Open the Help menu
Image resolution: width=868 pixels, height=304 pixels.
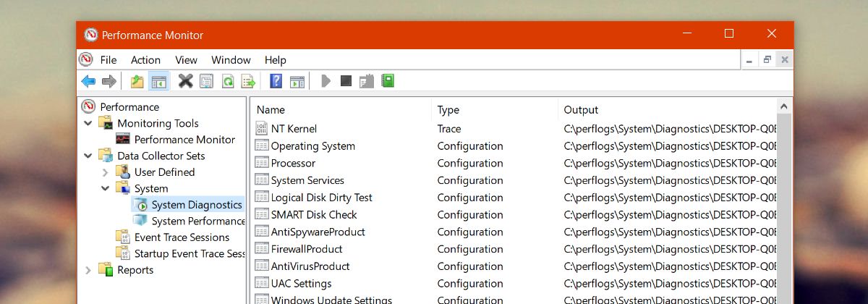coord(276,60)
